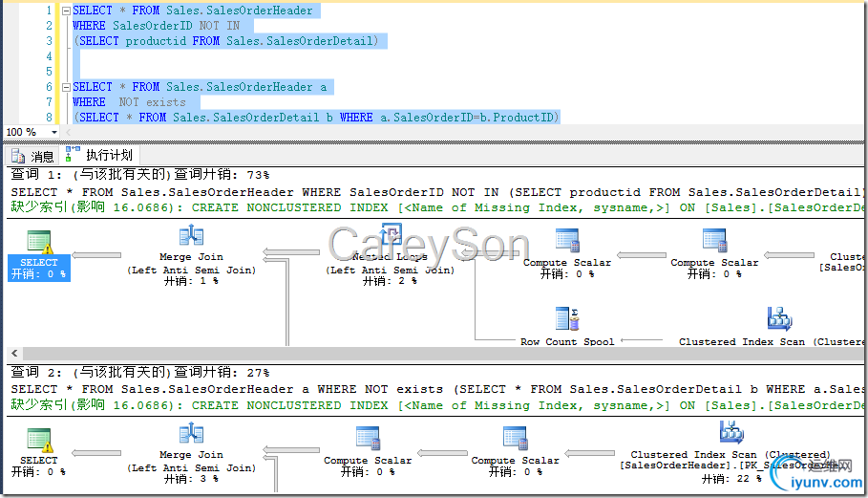The image size is (868, 498).
Task: Click line 3 subquery text in editor
Action: click(x=226, y=41)
